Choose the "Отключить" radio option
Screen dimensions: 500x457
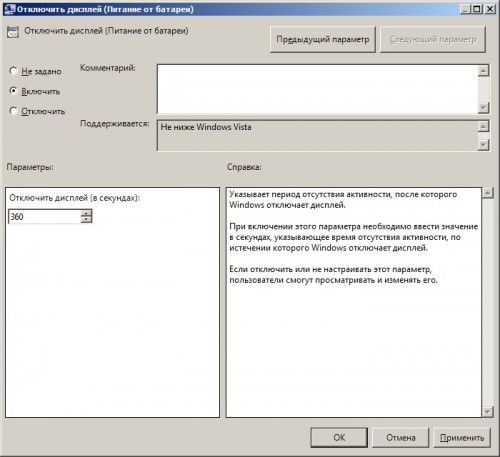(x=13, y=111)
